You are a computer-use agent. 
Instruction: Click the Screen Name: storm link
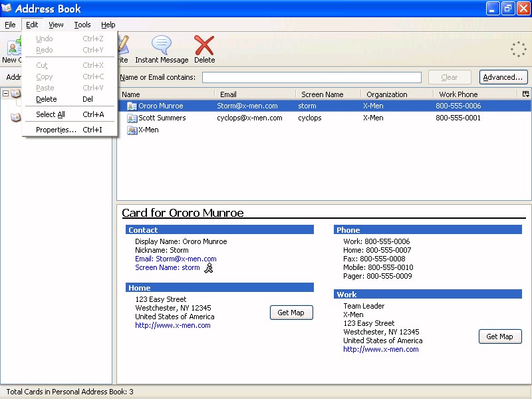pos(168,268)
